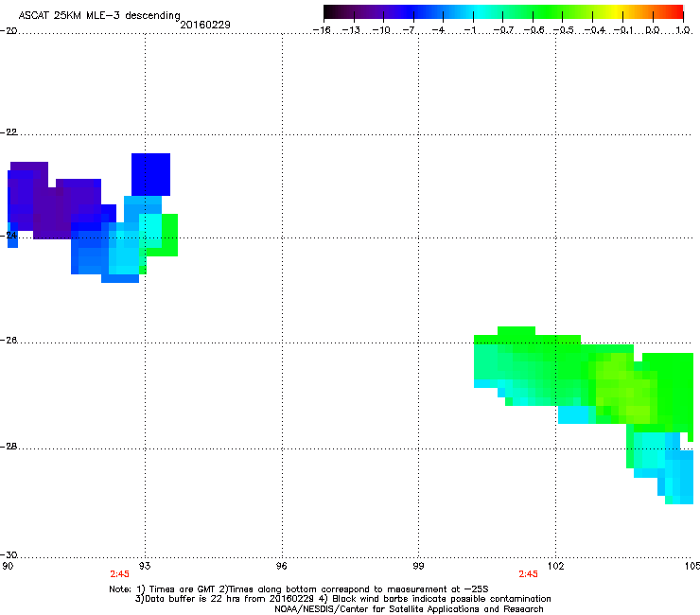Click the '1.0' color bar tick label
Image resolution: width=700 pixels, height=615 pixels.
(x=683, y=30)
